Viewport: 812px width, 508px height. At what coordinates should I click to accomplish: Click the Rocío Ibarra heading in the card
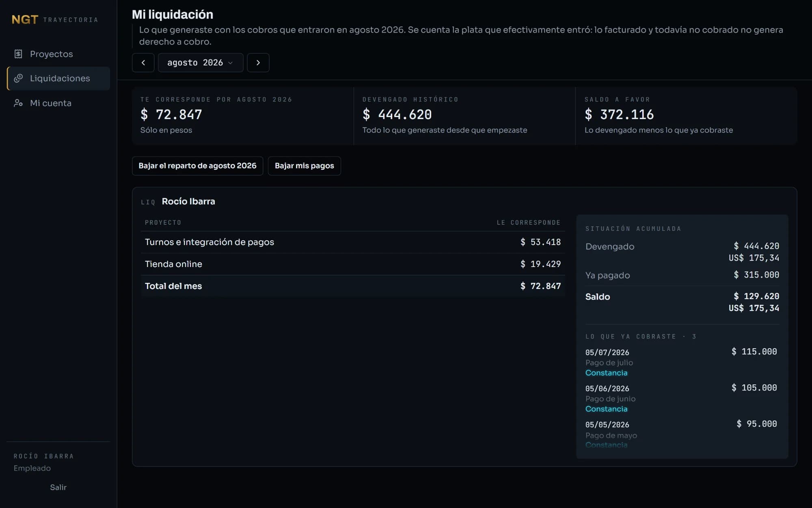188,201
